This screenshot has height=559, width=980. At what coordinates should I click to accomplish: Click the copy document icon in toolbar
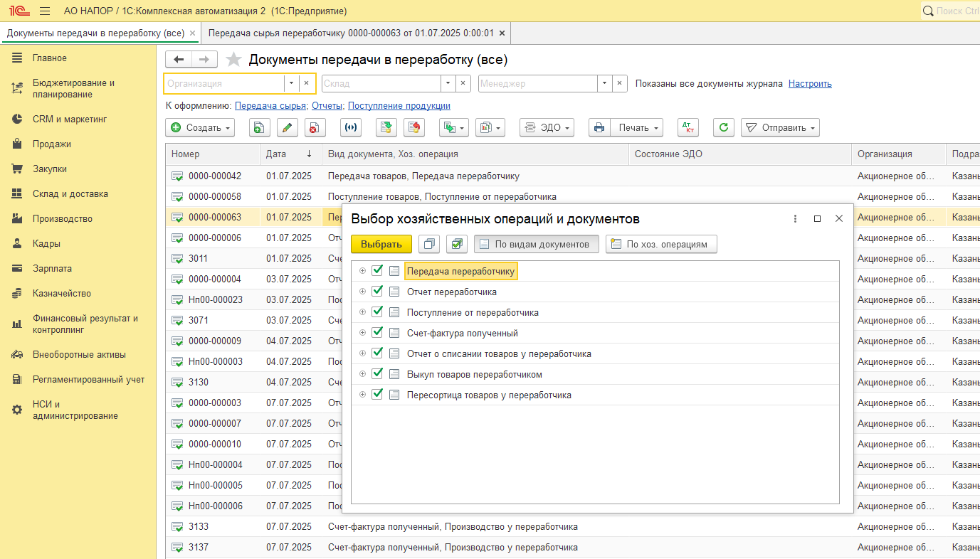(259, 128)
